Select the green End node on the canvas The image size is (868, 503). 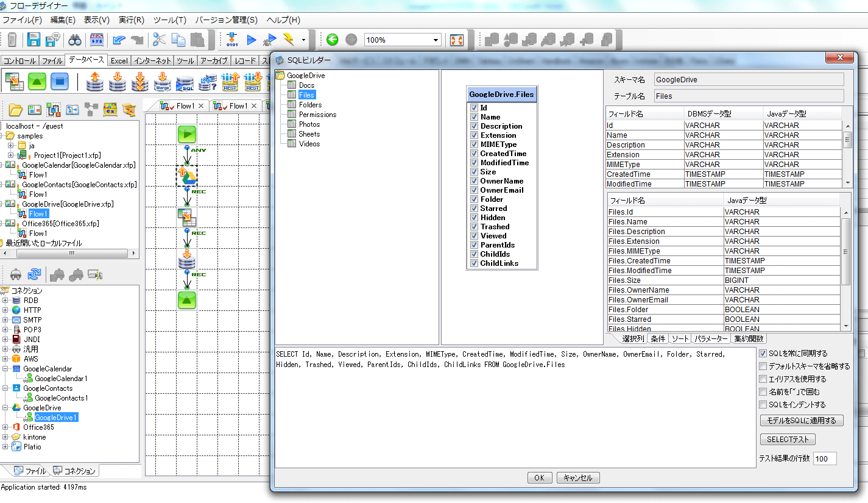186,299
